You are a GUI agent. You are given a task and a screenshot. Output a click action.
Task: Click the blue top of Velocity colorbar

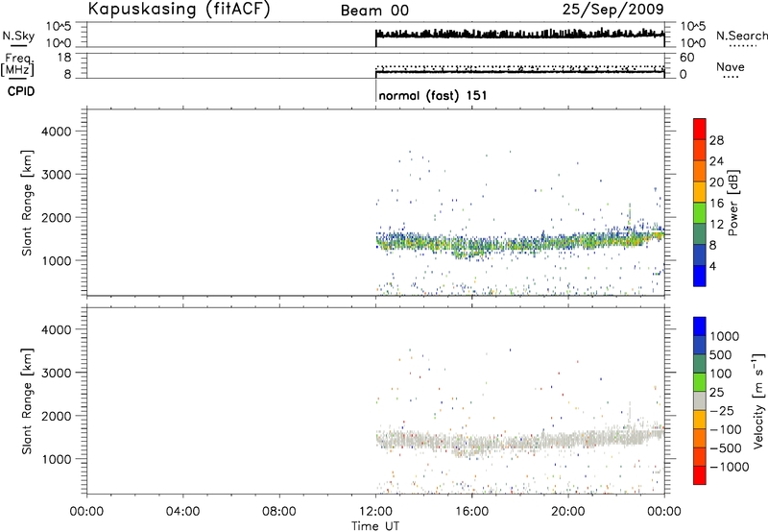point(700,326)
